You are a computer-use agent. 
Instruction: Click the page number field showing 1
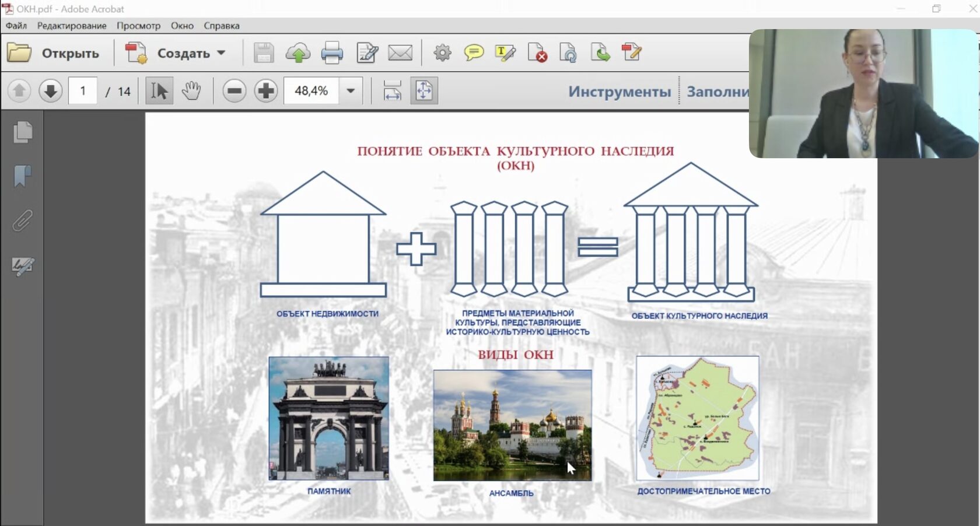pos(83,91)
